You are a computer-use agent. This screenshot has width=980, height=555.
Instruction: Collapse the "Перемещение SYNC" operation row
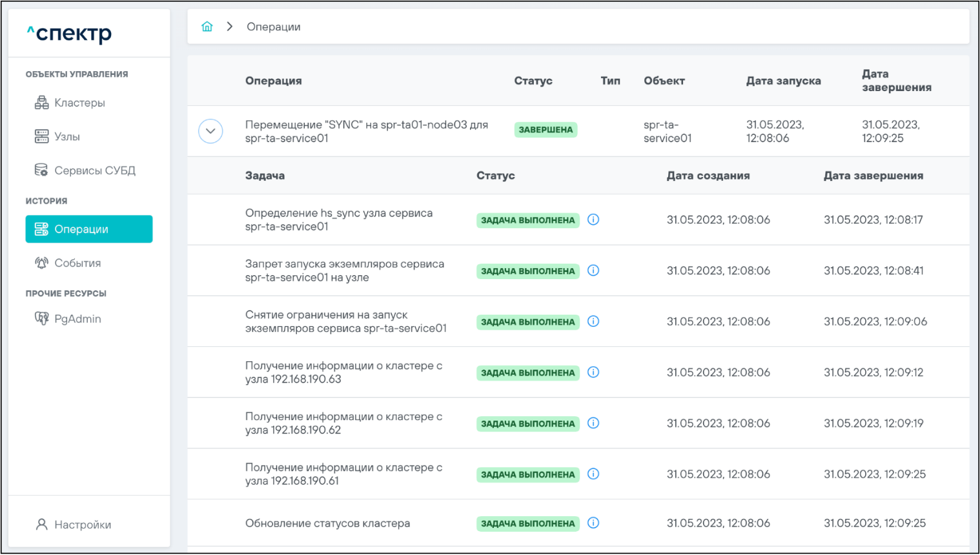pos(210,131)
